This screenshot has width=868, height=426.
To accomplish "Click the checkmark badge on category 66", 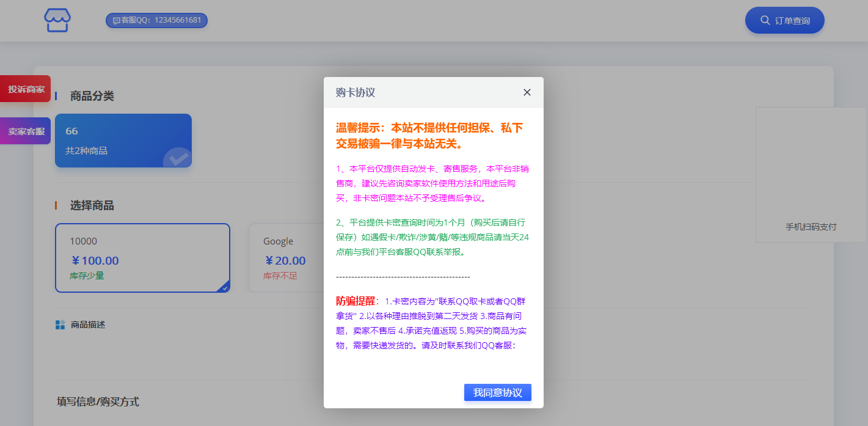I will (178, 158).
